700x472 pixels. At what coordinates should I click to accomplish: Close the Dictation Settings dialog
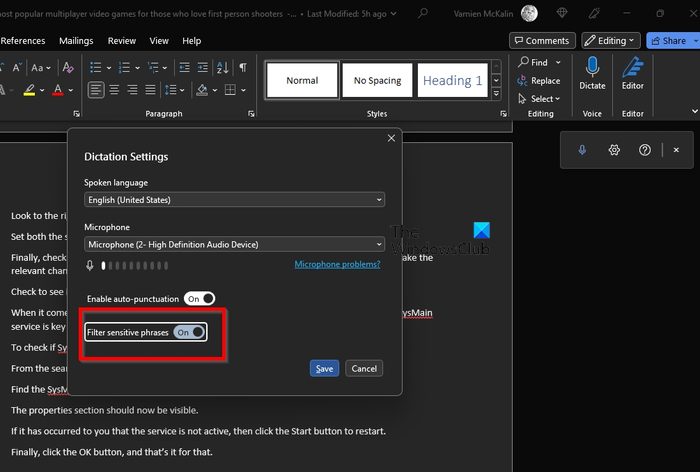pos(391,138)
